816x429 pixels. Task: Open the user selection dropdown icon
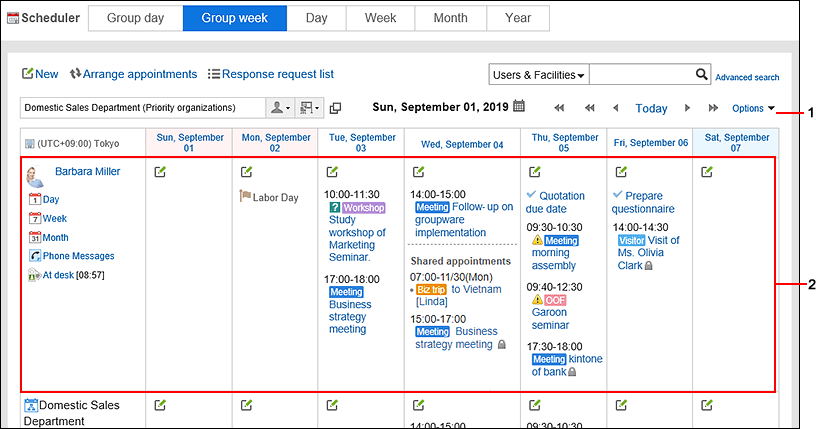(x=280, y=108)
